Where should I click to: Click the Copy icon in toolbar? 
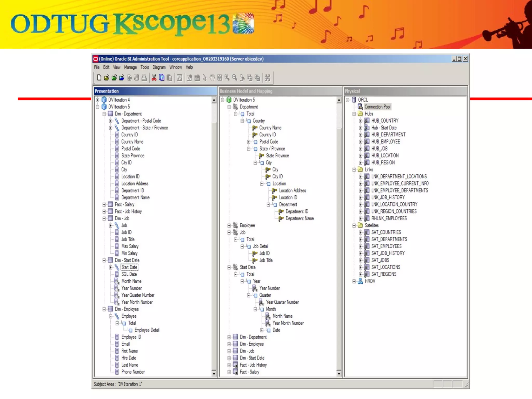coord(162,77)
